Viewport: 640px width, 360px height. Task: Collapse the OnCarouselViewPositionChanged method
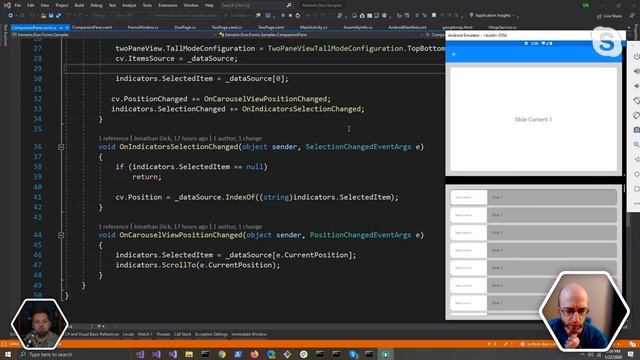[61, 235]
